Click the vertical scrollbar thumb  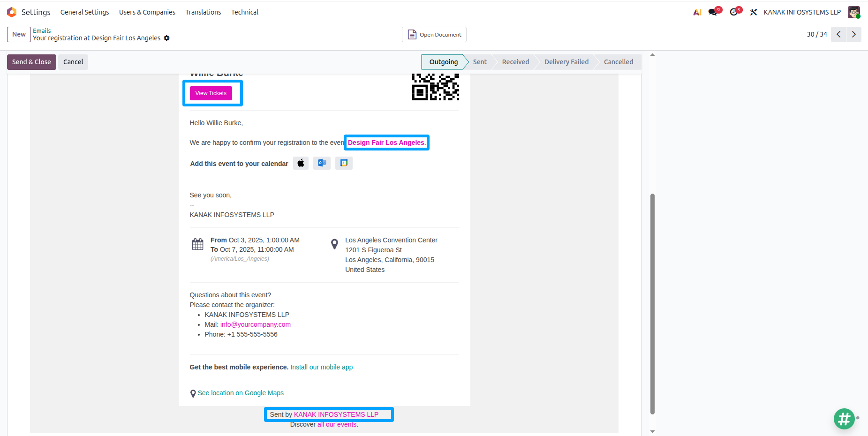(x=652, y=304)
